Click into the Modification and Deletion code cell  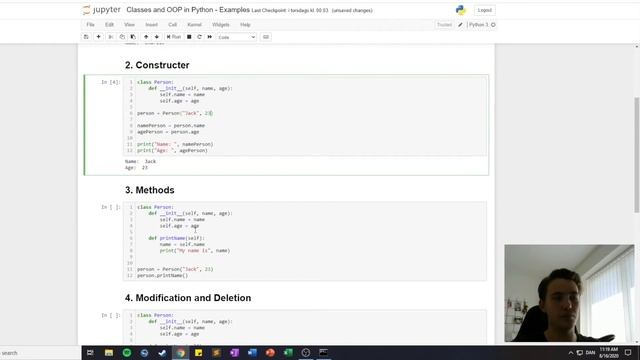click(304, 327)
